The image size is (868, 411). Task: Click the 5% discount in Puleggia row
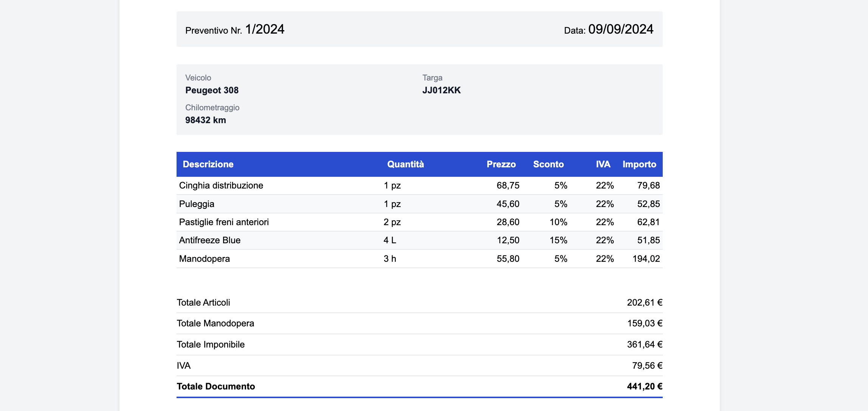[x=561, y=204]
